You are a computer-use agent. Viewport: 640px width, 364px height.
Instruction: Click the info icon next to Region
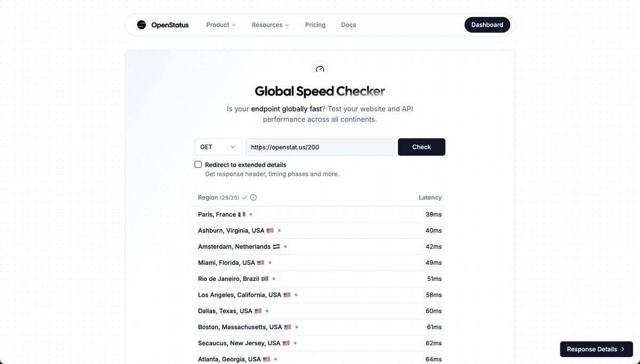tap(253, 197)
